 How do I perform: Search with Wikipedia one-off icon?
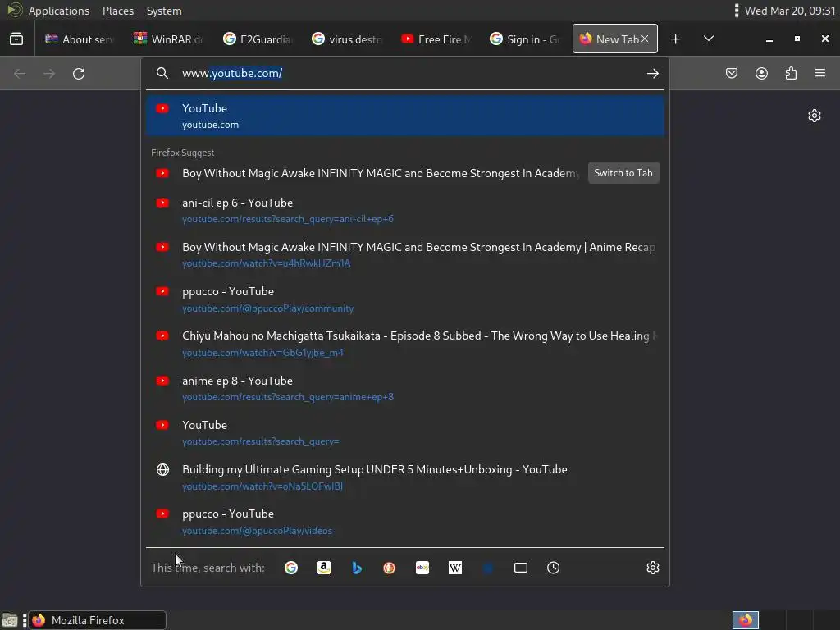[x=454, y=568]
